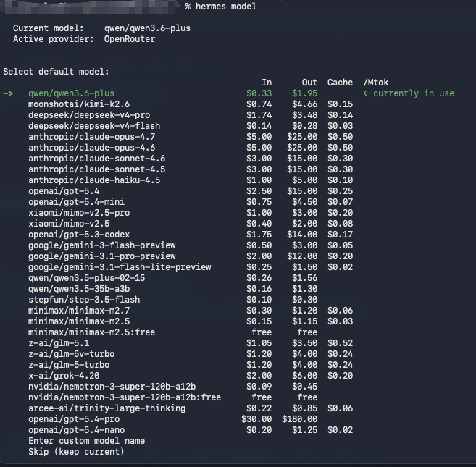Click the $14.00 output price for gpt-5.3-codex

pyautogui.click(x=302, y=235)
